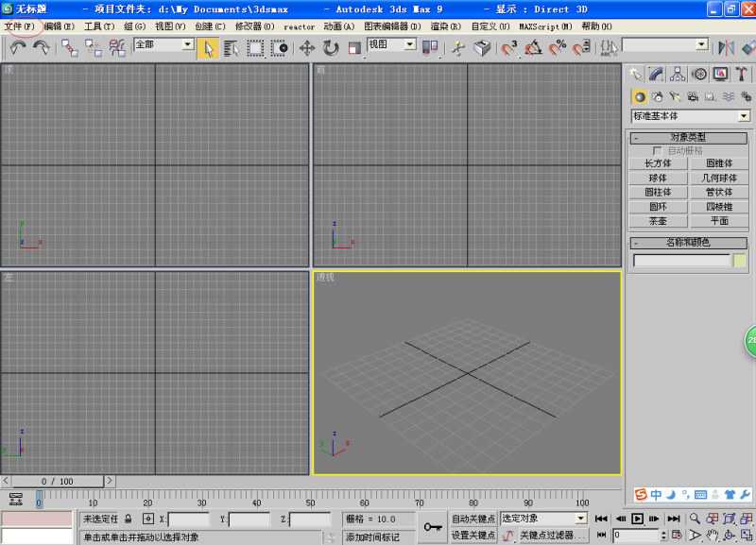This screenshot has height=545, width=756.
Task: Enable the 自动栅格 checkbox
Action: 658,150
